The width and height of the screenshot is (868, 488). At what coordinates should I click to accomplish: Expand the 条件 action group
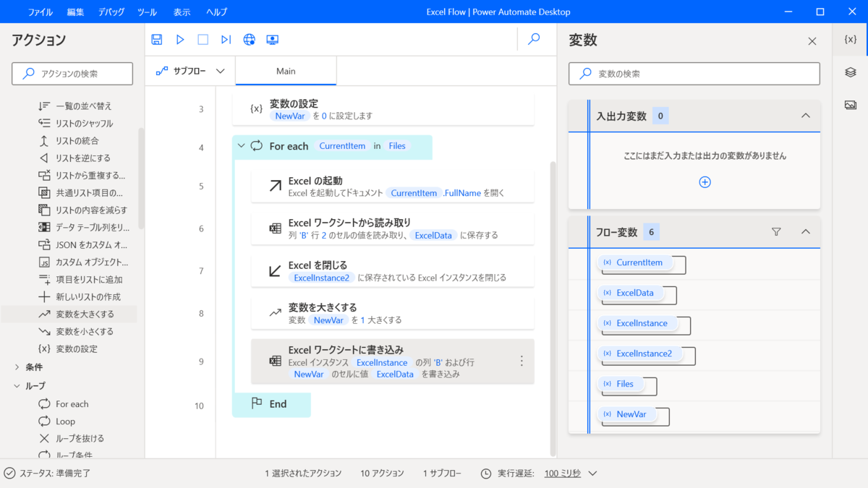coord(17,367)
